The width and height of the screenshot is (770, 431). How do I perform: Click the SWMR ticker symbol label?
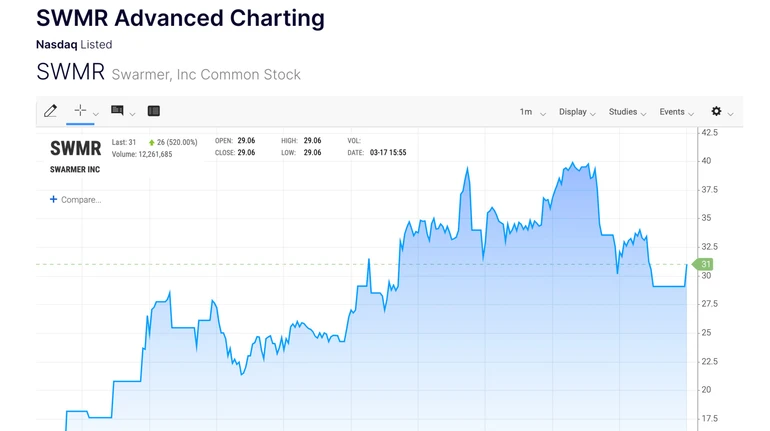click(76, 149)
